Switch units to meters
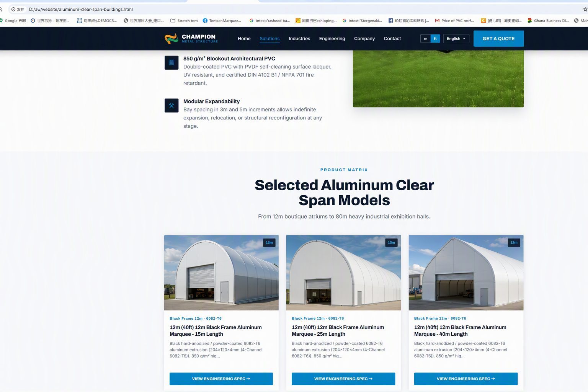The height and width of the screenshot is (392, 588). (426, 39)
